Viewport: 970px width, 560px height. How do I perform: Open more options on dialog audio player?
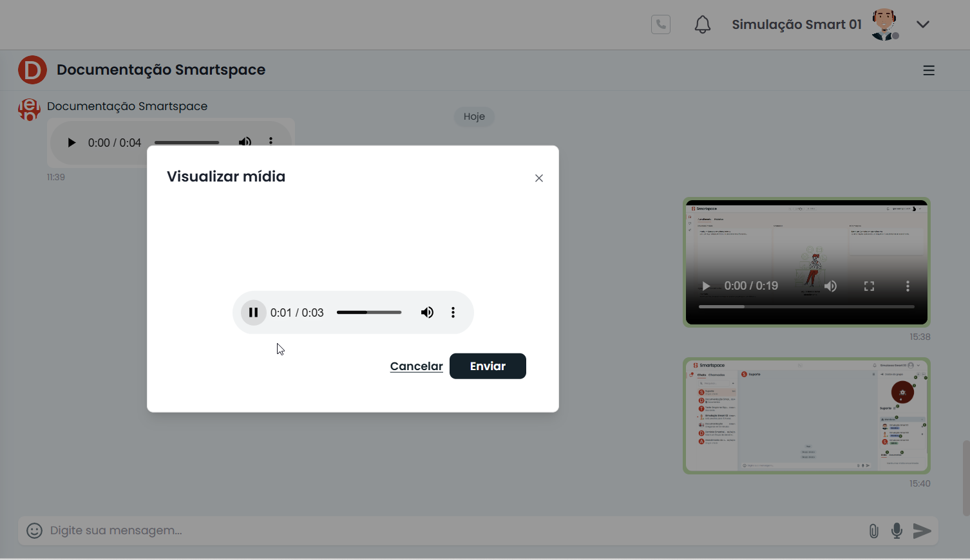(x=453, y=313)
